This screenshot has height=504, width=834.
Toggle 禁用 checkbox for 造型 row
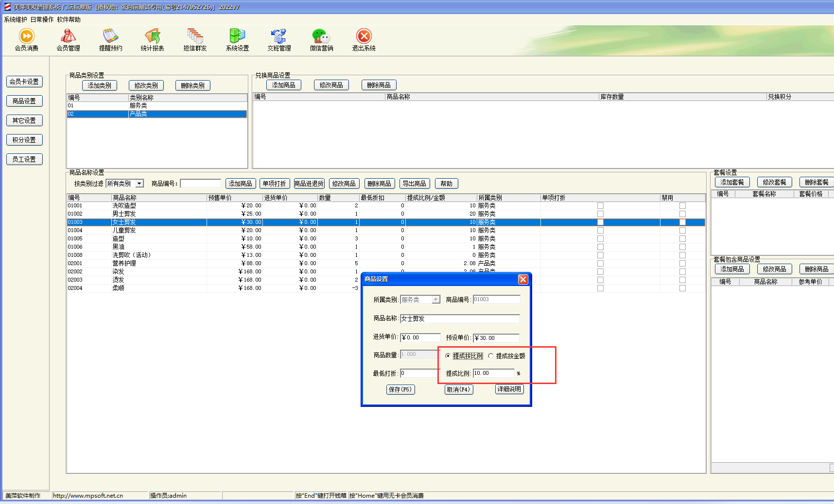coord(682,239)
